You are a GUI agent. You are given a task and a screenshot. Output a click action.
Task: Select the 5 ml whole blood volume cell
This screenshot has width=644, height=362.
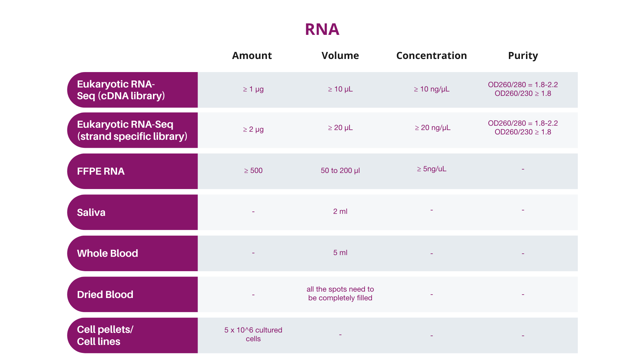coord(340,253)
